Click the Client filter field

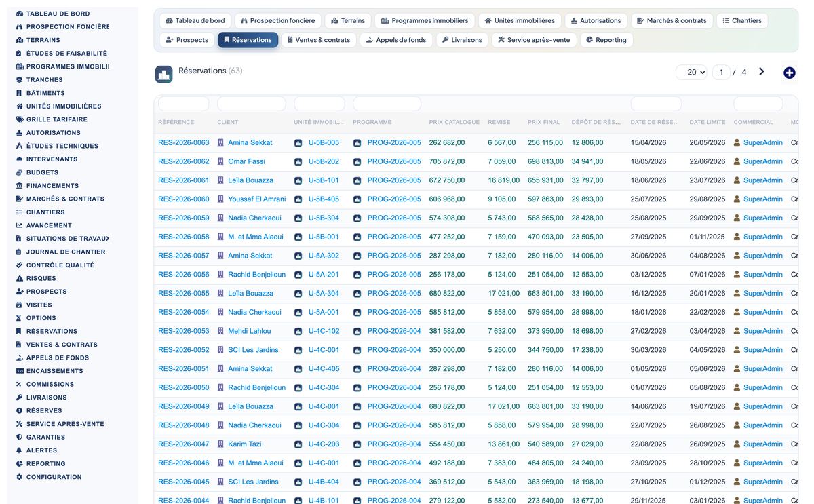[x=252, y=104]
